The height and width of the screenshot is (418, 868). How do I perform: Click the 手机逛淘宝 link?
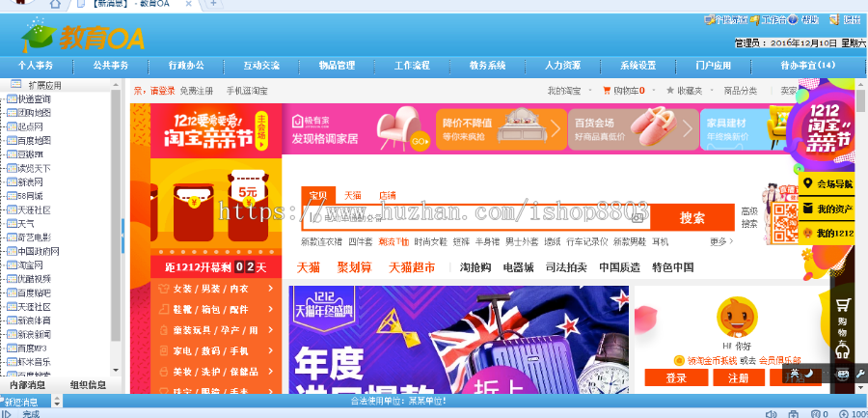click(247, 91)
